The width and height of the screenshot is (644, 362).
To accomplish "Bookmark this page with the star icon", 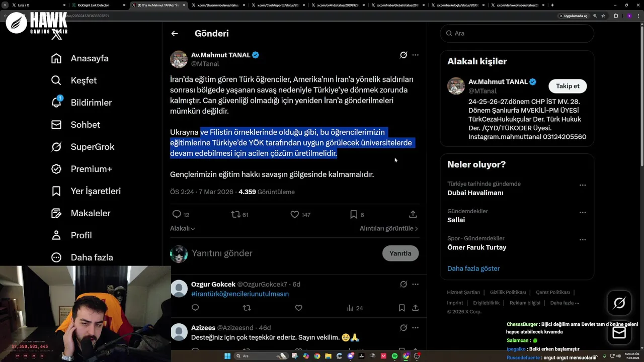I will coord(603,16).
